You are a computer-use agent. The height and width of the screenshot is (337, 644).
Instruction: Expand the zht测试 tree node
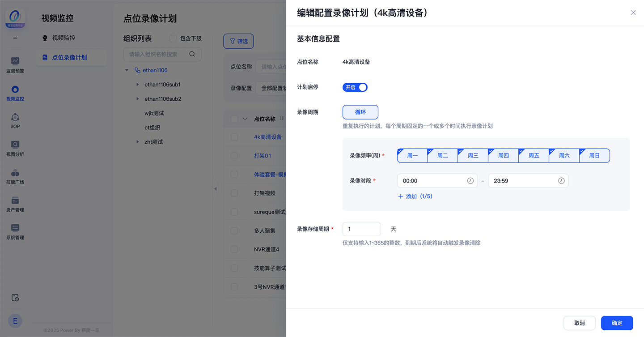(x=137, y=142)
